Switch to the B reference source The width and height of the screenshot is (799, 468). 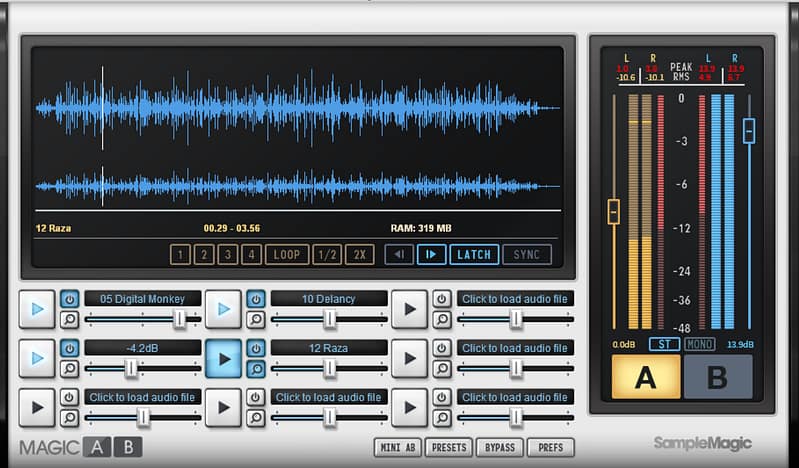coord(717,377)
